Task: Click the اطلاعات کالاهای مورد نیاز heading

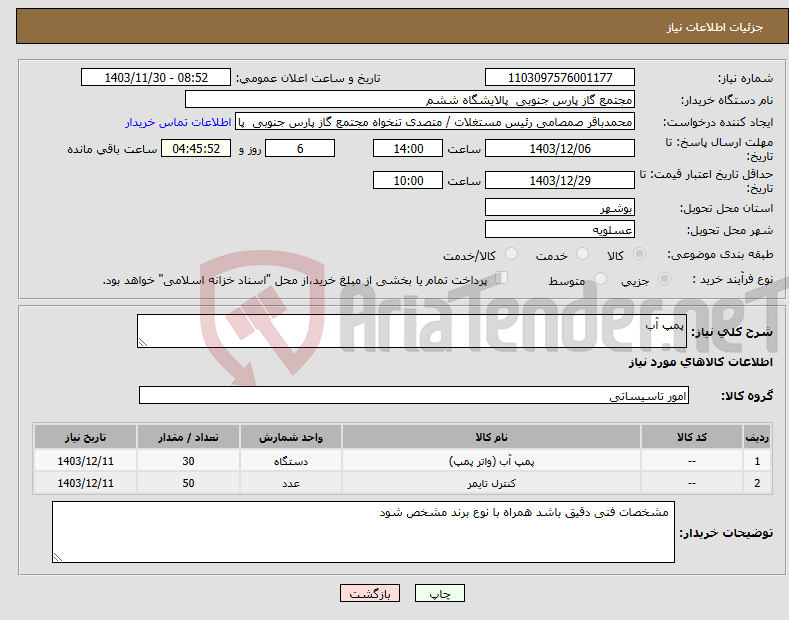Action: point(700,362)
